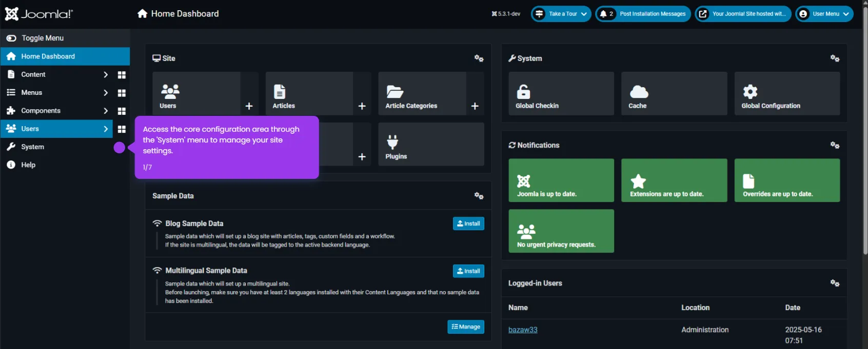Click Joomla is up to date tile
Image resolution: width=868 pixels, height=349 pixels.
[x=561, y=180]
